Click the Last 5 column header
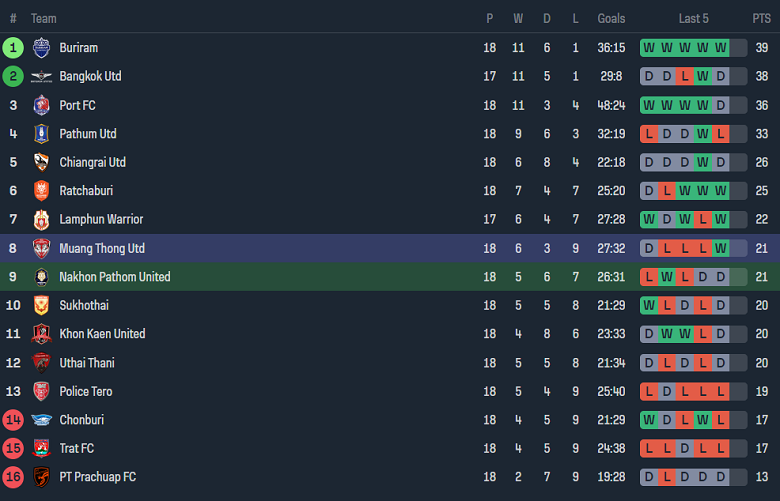The height and width of the screenshot is (501, 780). point(693,19)
